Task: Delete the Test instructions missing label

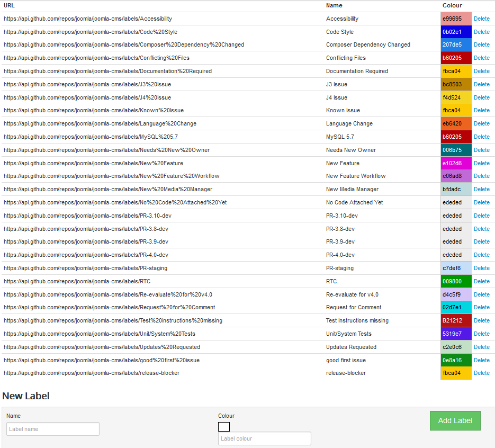Action: [x=481, y=320]
